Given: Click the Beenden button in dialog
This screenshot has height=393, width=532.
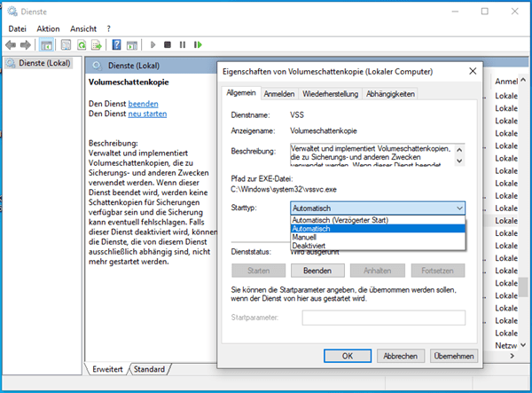Looking at the screenshot, I should click(317, 271).
